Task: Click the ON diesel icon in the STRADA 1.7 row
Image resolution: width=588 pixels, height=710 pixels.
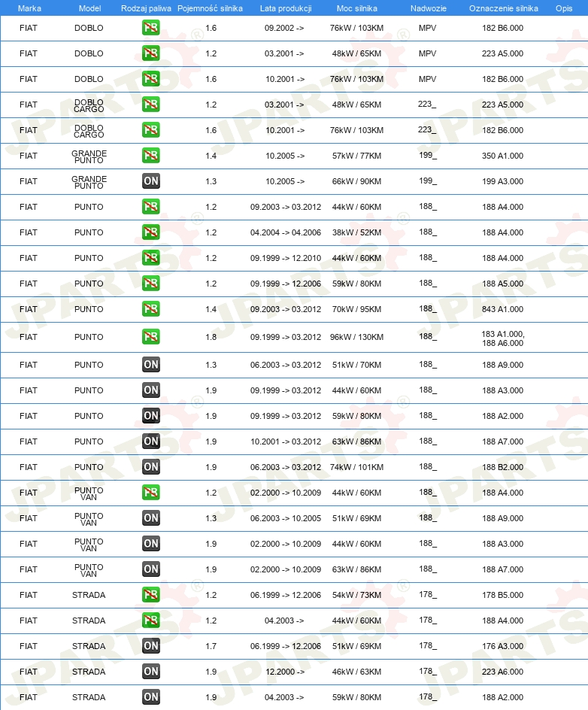Action: tap(150, 646)
